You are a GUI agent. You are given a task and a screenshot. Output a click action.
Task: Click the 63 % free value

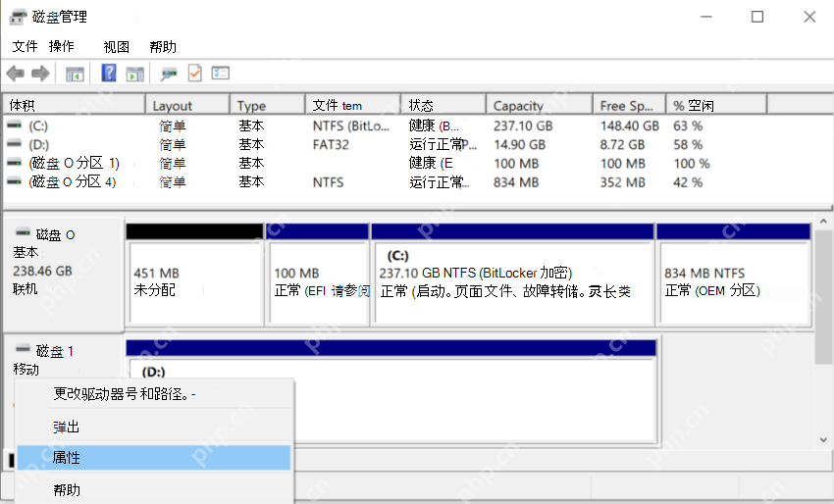point(688,126)
